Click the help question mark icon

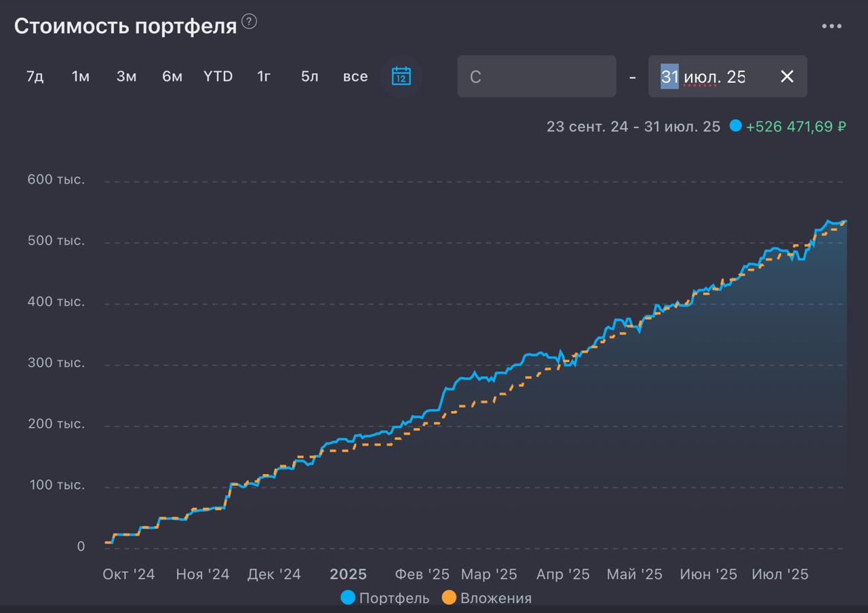pos(250,22)
